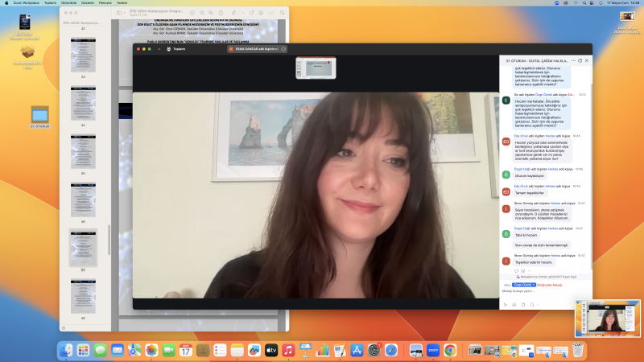Click the chat message input field
Screen dimensions: 644x362
[x=539, y=291]
